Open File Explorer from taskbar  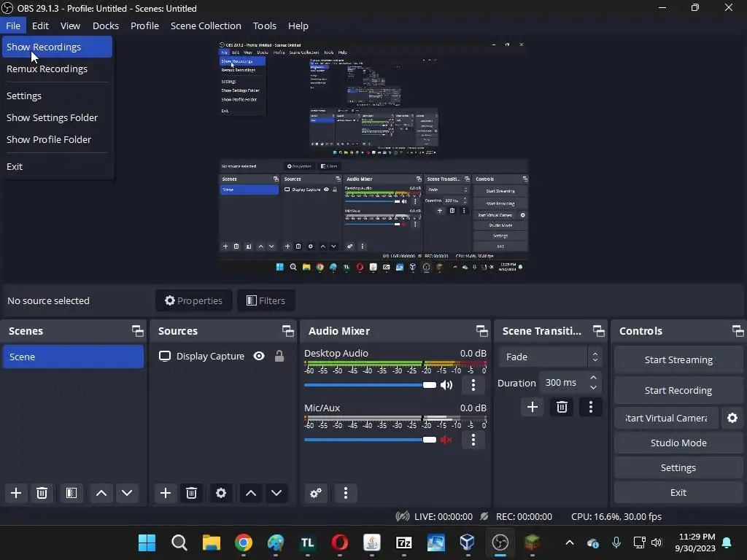211,542
